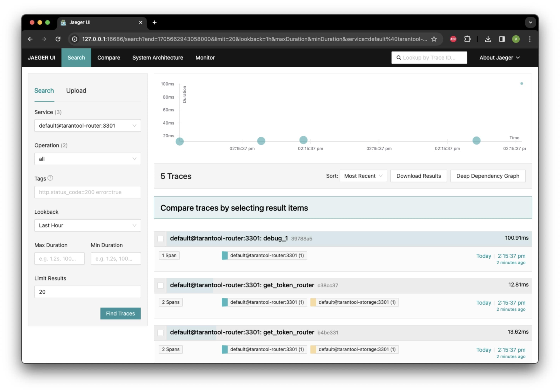Open the Operation dropdown set to all
This screenshot has height=392, width=560.
(x=88, y=159)
